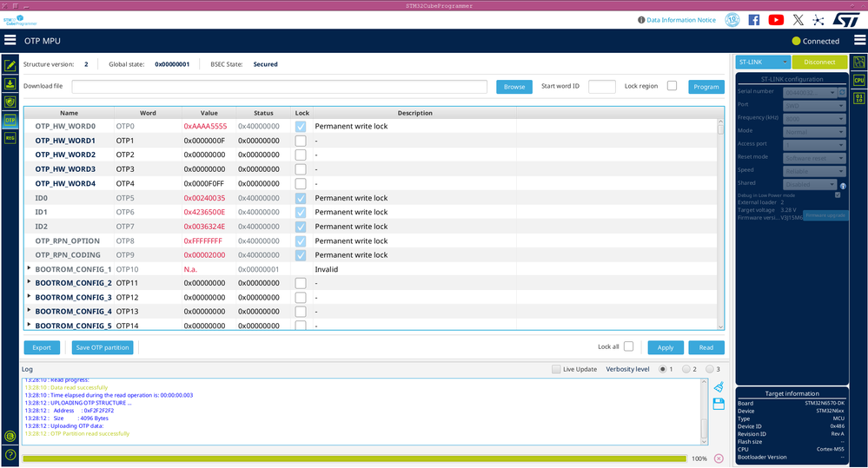Screen dimensions: 868x468
Task: Click the Value column header
Action: coord(209,113)
